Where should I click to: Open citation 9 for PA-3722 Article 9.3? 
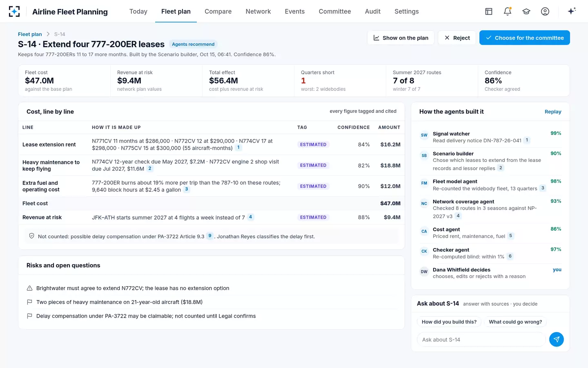(210, 236)
